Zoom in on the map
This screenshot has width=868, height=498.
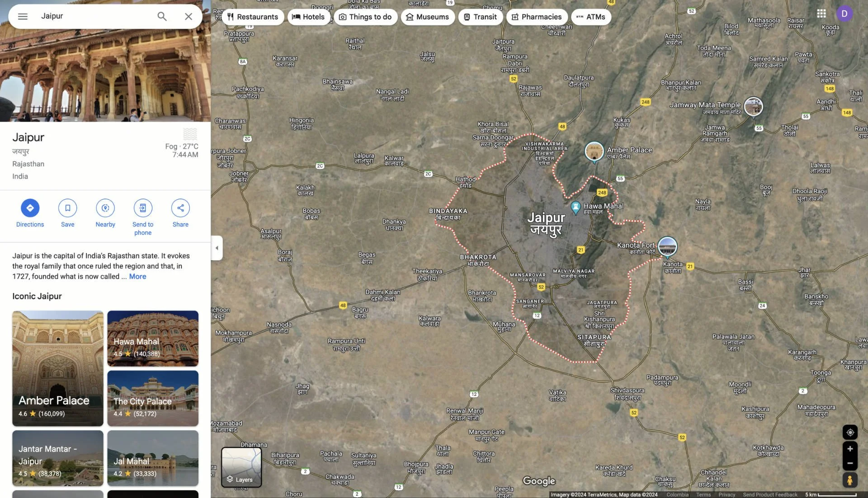coord(850,449)
